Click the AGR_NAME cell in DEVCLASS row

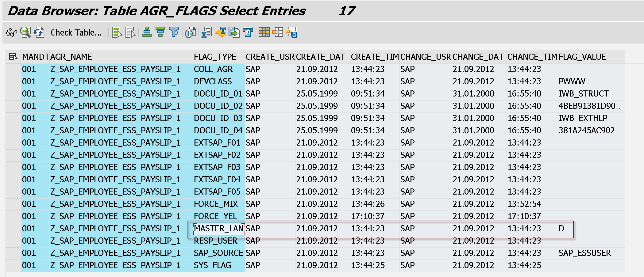[121, 82]
